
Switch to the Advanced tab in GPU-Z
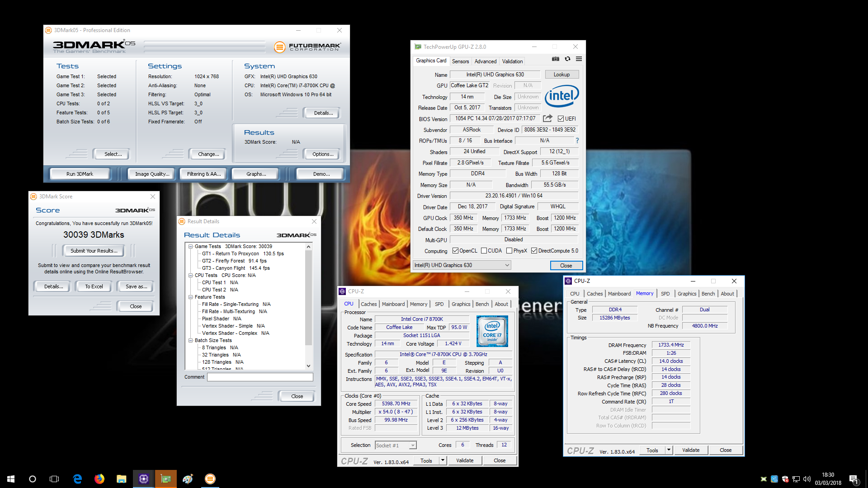click(486, 61)
